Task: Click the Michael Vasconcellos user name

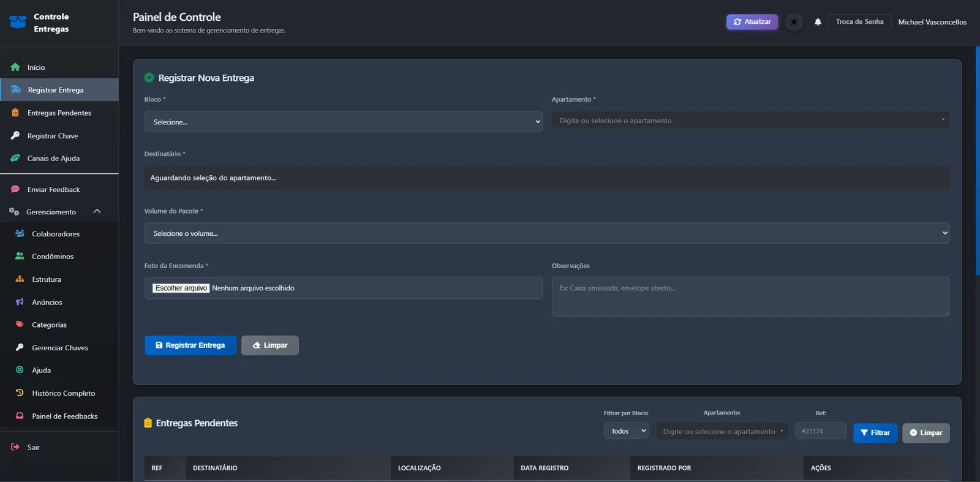Action: [x=932, y=22]
